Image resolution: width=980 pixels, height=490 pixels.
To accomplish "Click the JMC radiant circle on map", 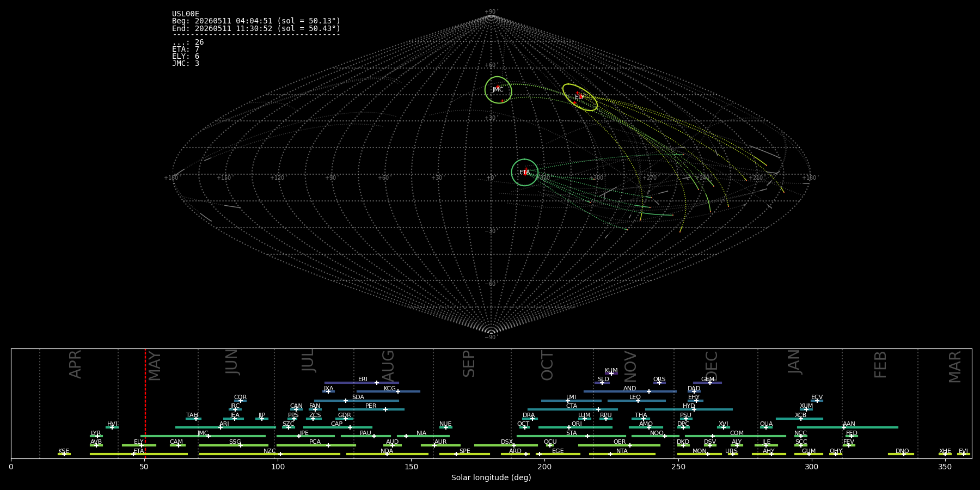I will 498,90.
